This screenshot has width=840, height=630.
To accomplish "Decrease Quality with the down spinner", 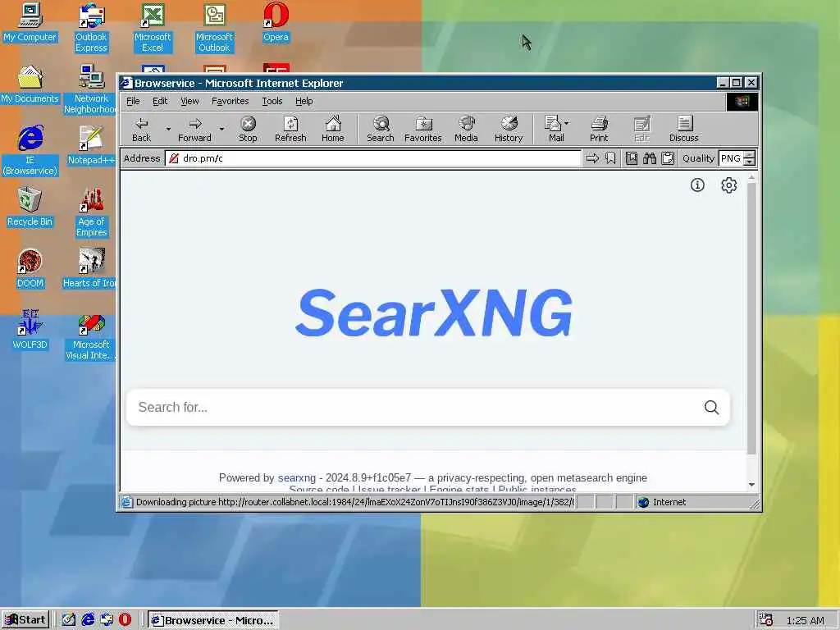I will pyautogui.click(x=750, y=162).
